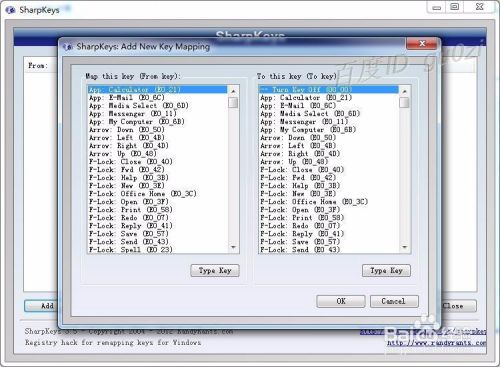The image size is (500, 367).
Task: Select Arrow: Left (E0_4B) in From list
Action: (x=158, y=138)
